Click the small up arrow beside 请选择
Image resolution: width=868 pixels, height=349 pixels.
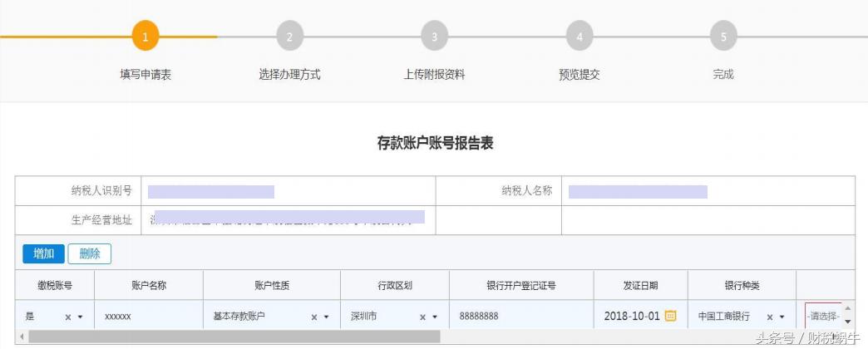tap(847, 308)
